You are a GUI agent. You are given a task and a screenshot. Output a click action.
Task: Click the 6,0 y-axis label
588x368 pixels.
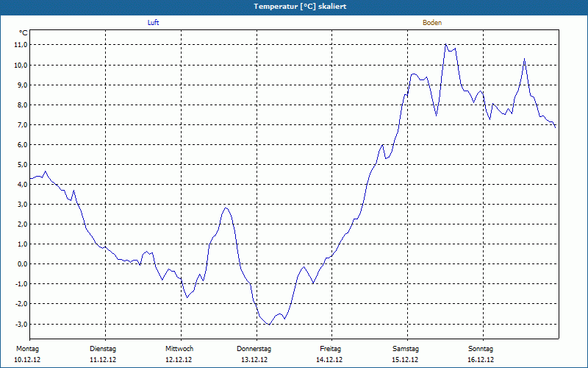click(22, 144)
